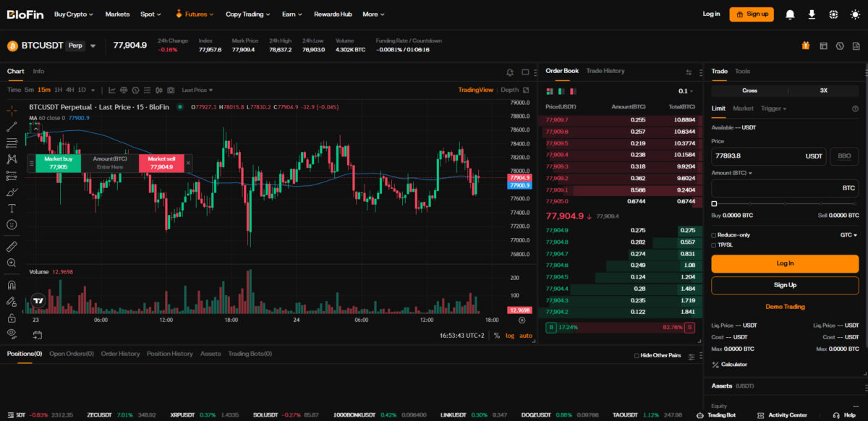Select the Market order tab
Image resolution: width=868 pixels, height=421 pixels.
(744, 109)
